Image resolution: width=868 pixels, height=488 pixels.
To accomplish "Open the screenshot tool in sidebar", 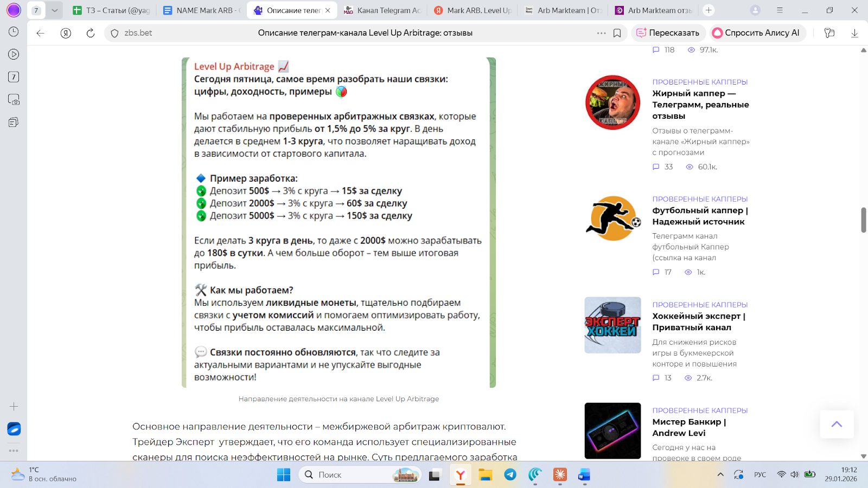I will 14,100.
